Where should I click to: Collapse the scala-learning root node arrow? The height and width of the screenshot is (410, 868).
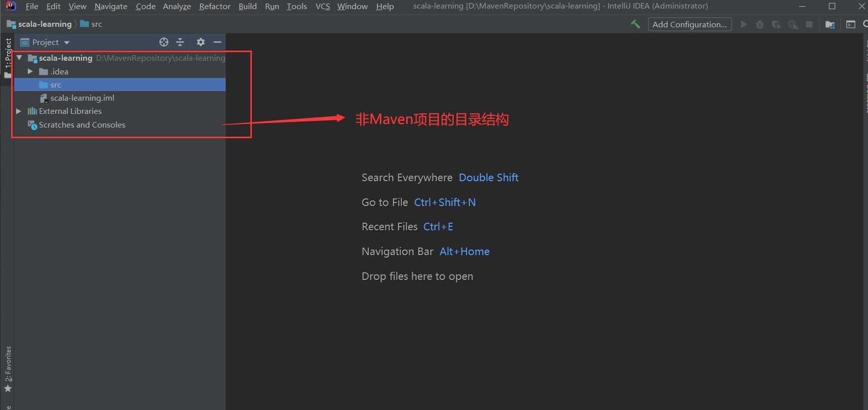[19, 58]
